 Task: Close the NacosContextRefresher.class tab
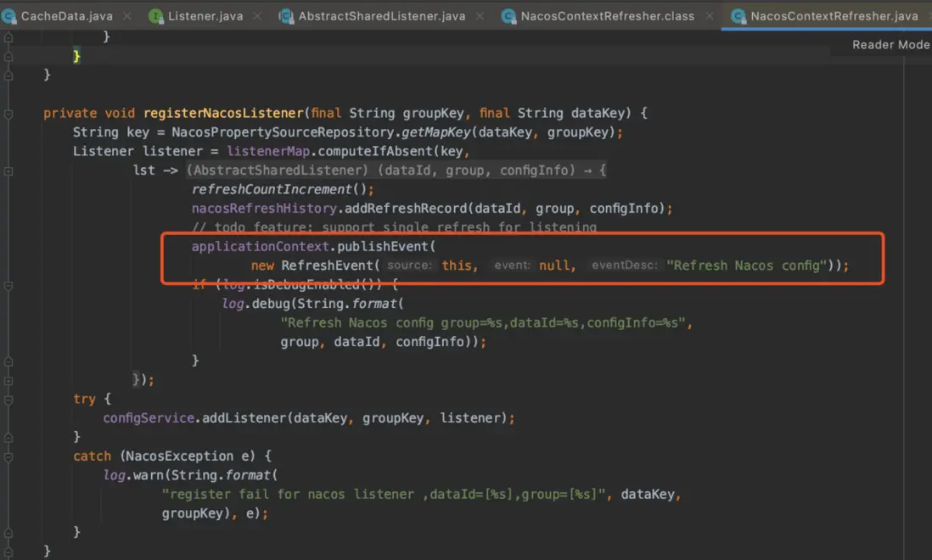click(x=710, y=16)
